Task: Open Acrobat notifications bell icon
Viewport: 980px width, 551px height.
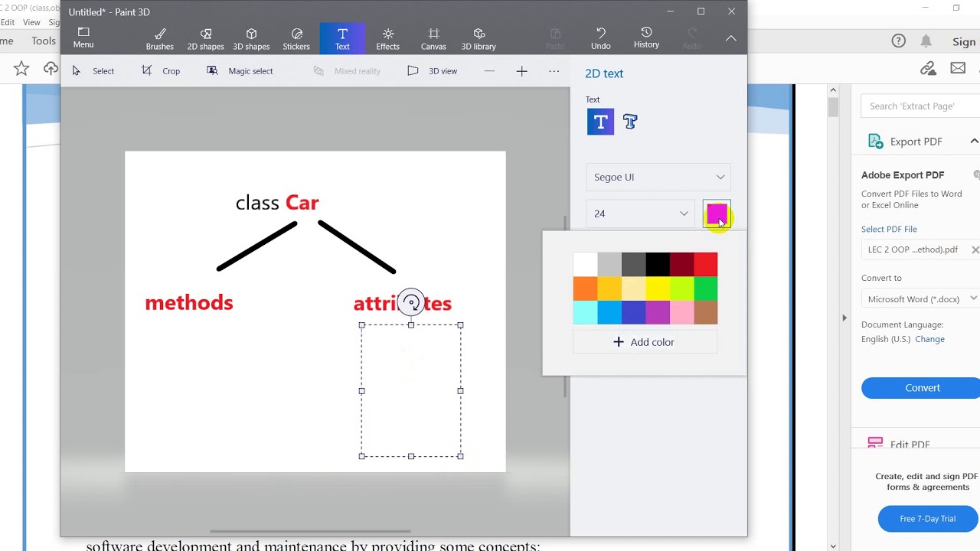Action: tap(926, 41)
